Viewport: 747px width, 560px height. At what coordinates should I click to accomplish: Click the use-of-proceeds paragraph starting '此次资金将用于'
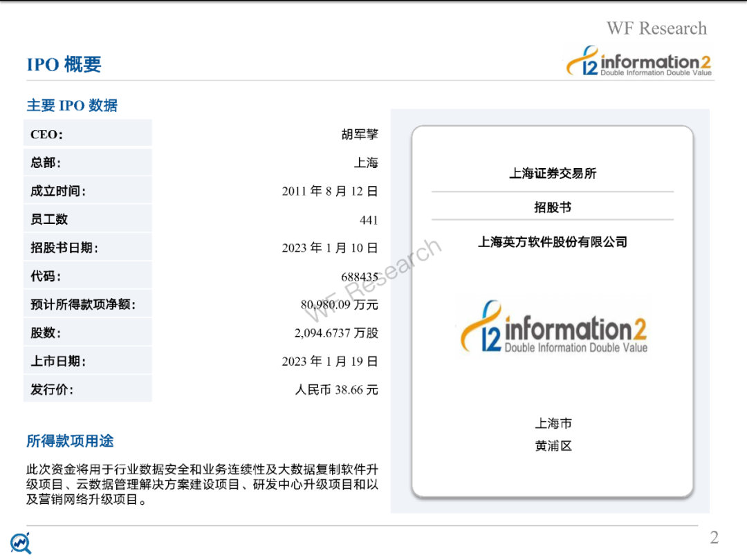202,484
